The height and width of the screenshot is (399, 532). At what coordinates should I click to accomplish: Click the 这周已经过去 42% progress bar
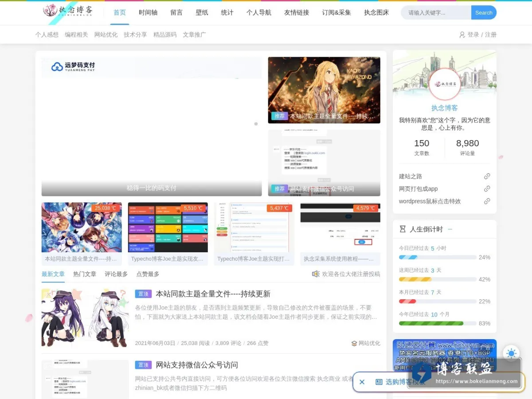click(438, 279)
